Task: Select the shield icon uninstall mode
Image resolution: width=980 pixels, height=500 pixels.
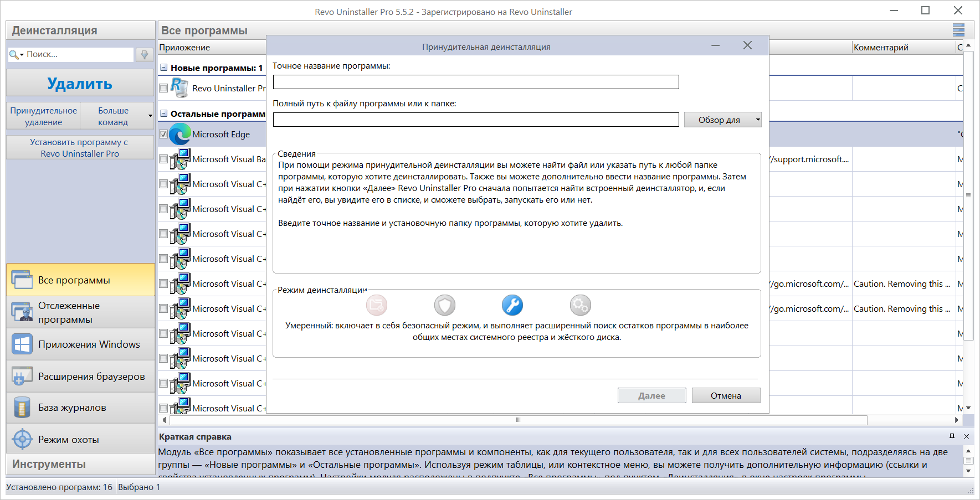Action: 445,305
